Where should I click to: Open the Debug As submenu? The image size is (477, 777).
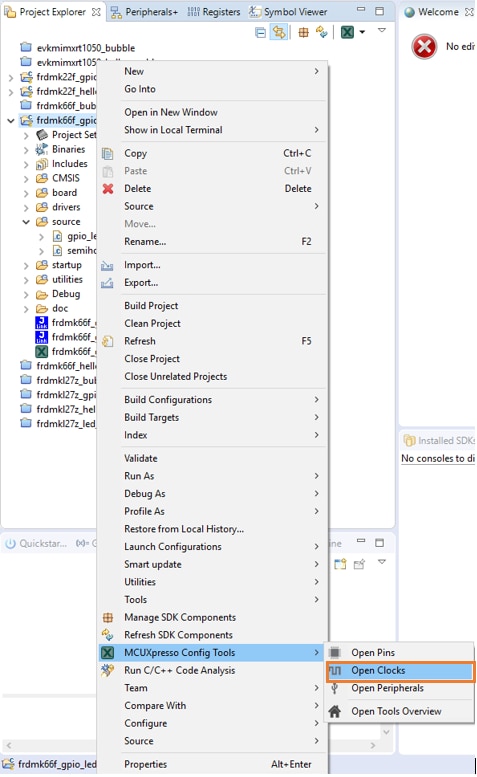(x=212, y=494)
